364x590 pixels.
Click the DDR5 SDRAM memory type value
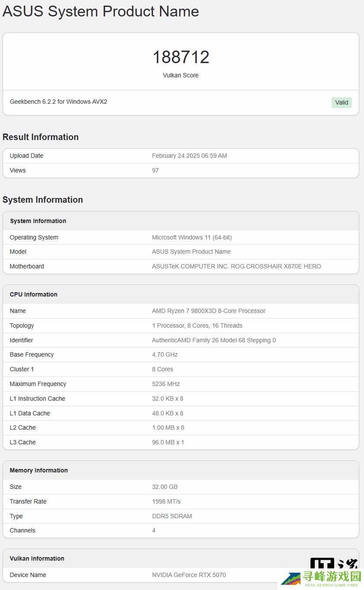tap(172, 516)
